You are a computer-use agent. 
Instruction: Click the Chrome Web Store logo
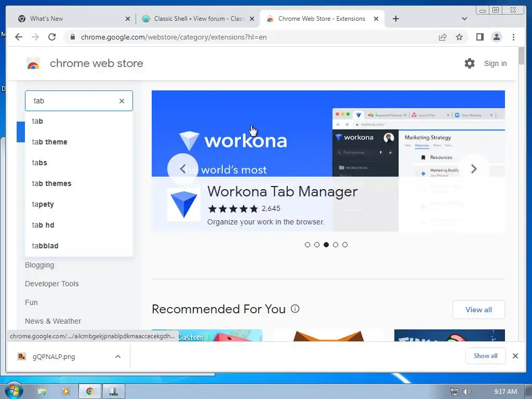(x=33, y=63)
